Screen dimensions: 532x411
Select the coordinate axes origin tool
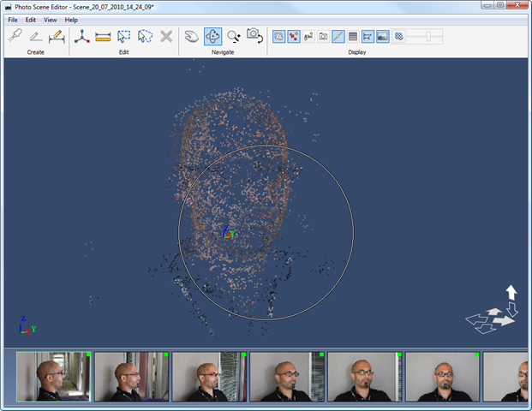(x=82, y=37)
